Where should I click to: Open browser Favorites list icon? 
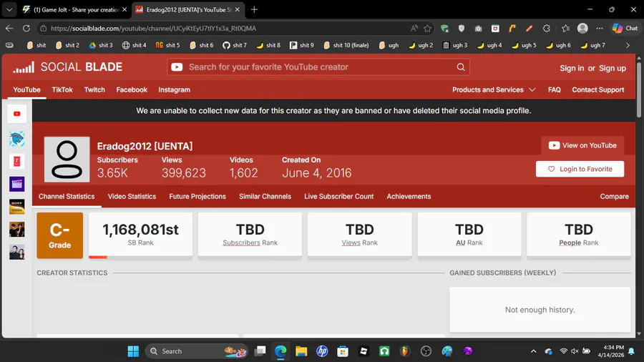click(565, 29)
